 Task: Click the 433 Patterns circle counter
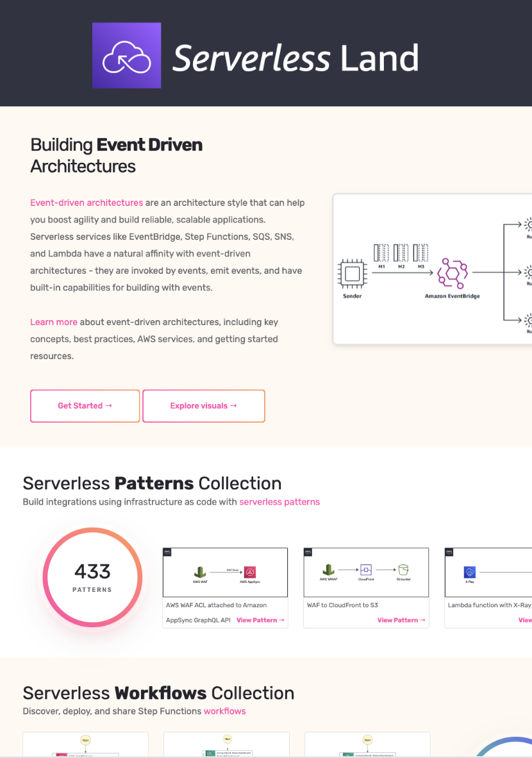[x=92, y=577]
